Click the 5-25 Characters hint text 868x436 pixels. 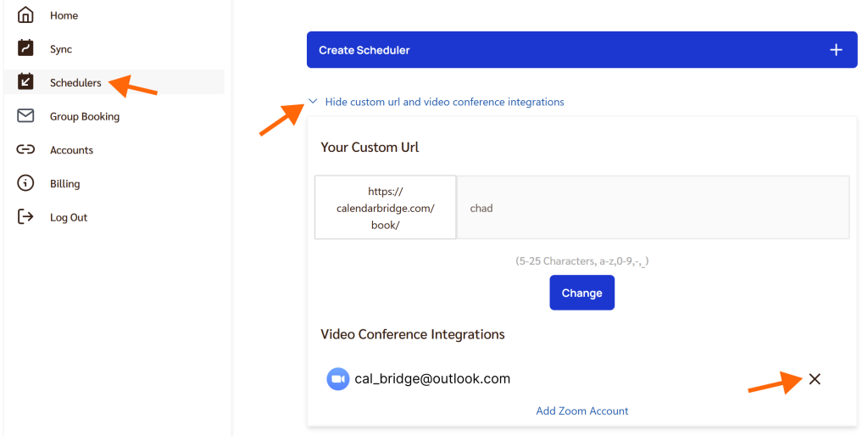click(581, 261)
